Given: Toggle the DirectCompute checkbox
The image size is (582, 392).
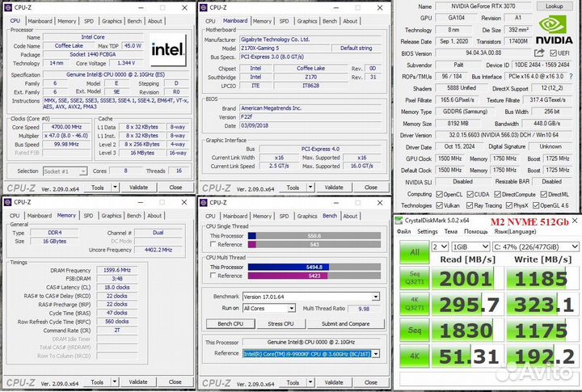Looking at the screenshot, I should coord(498,194).
